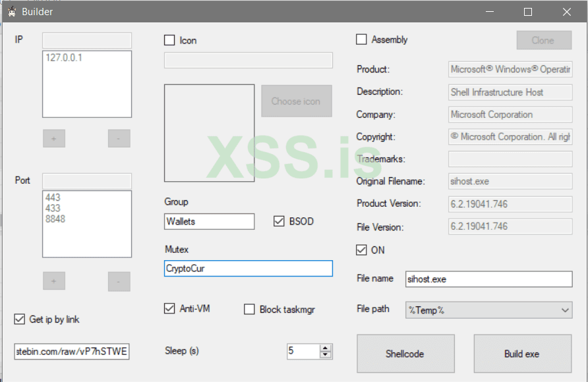
Task: Decrease Sleep value with down arrow
Action: pyautogui.click(x=326, y=354)
